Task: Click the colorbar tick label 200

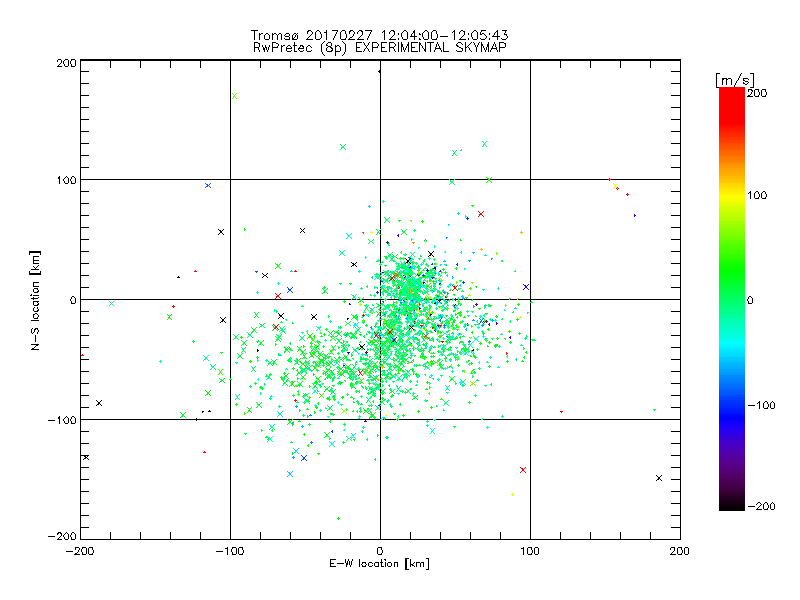Action: pyautogui.click(x=757, y=93)
